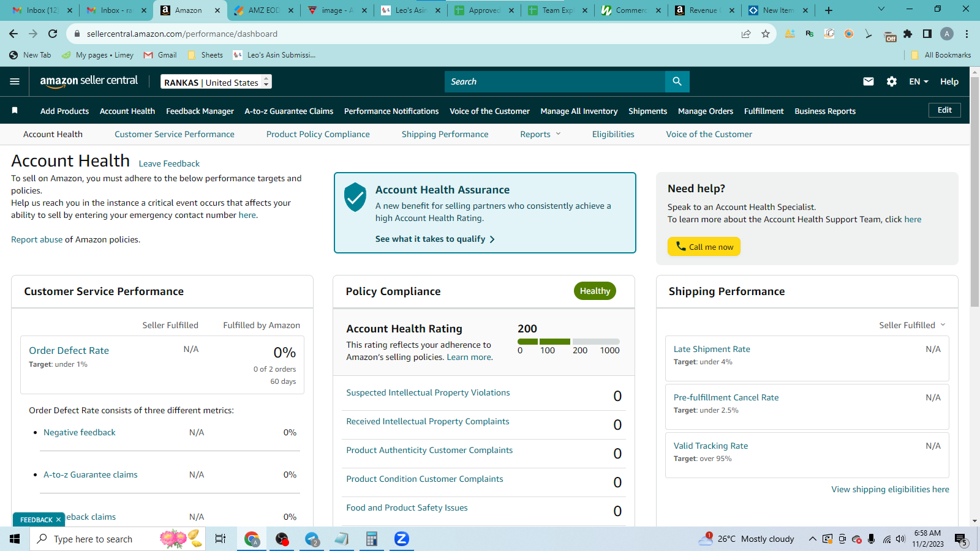Open the Gmail bookmark in bookmarks bar

click(160, 55)
